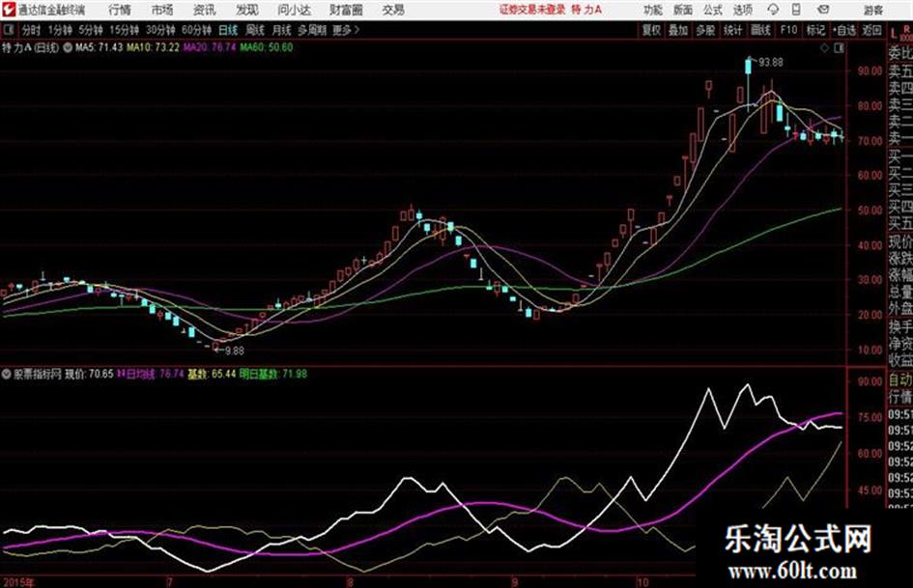Click the 2015年 date axis label
This screenshot has width=913, height=588.
click(18, 582)
